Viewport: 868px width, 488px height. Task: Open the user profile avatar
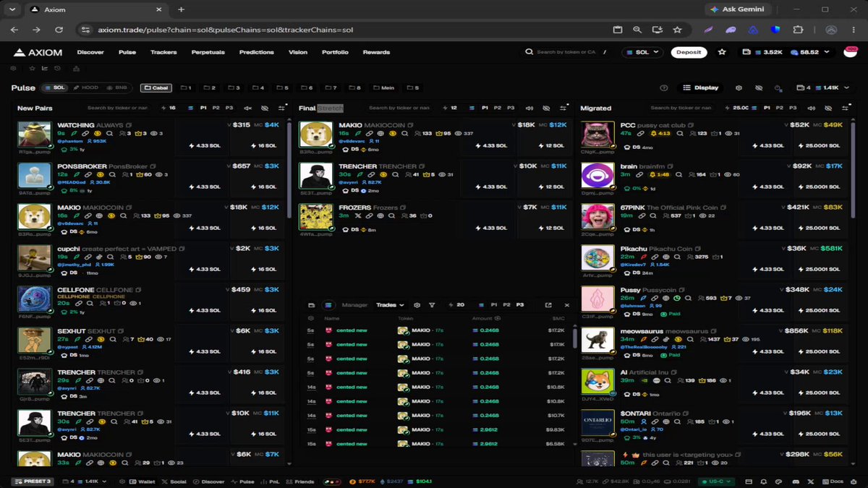click(x=851, y=52)
